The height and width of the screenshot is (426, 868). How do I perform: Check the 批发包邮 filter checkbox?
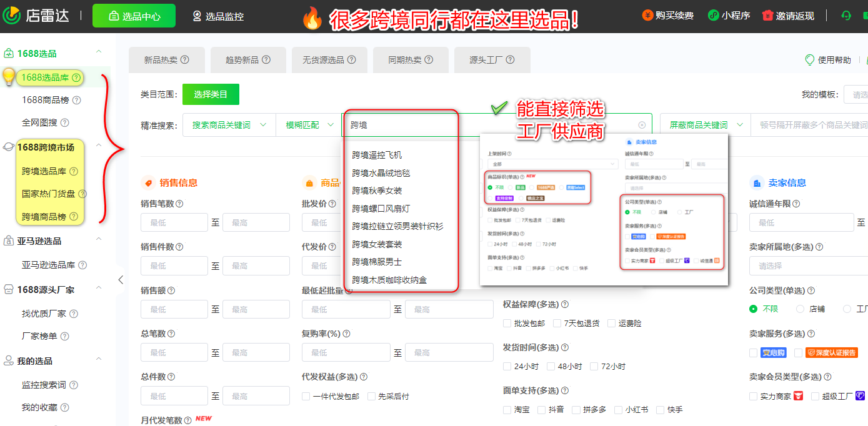(x=507, y=324)
